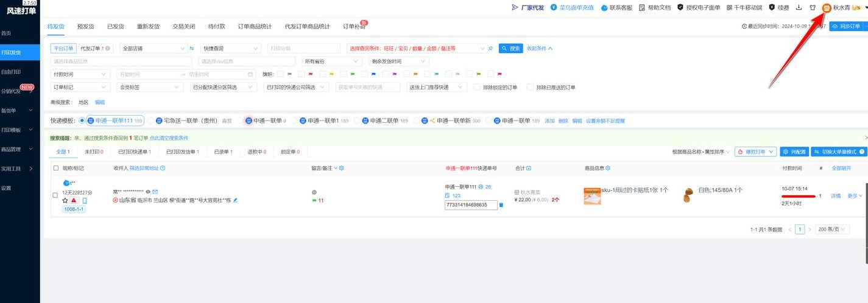
Task: Open 快捷查询 dropdown
Action: point(230,48)
